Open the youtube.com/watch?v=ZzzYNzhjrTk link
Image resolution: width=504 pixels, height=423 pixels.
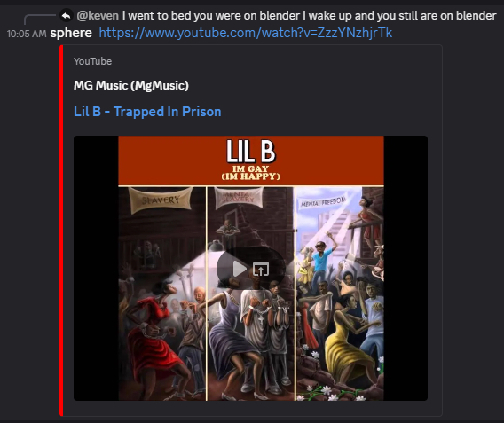click(246, 33)
